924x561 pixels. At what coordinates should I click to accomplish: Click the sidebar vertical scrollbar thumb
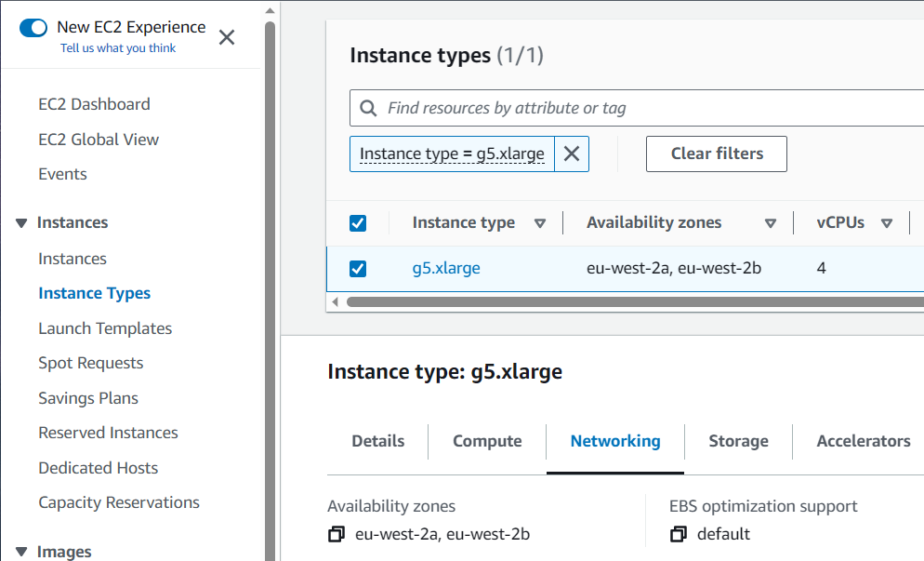click(x=270, y=291)
